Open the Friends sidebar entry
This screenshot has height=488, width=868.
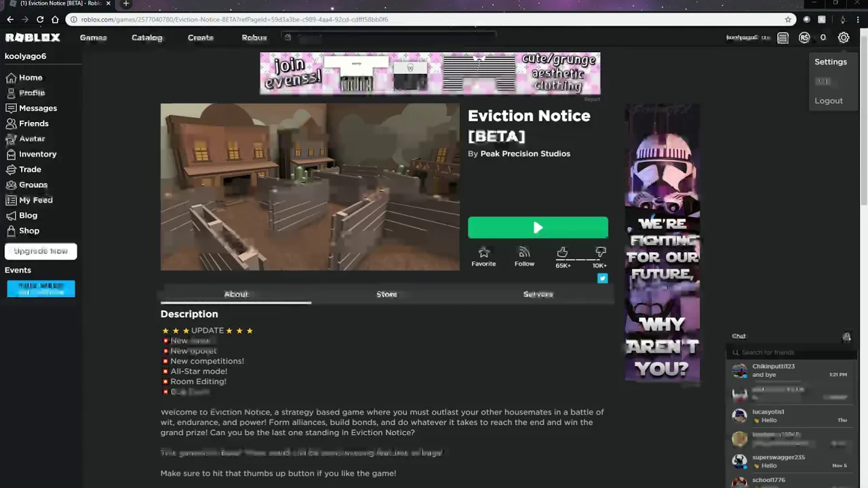pyautogui.click(x=27, y=124)
